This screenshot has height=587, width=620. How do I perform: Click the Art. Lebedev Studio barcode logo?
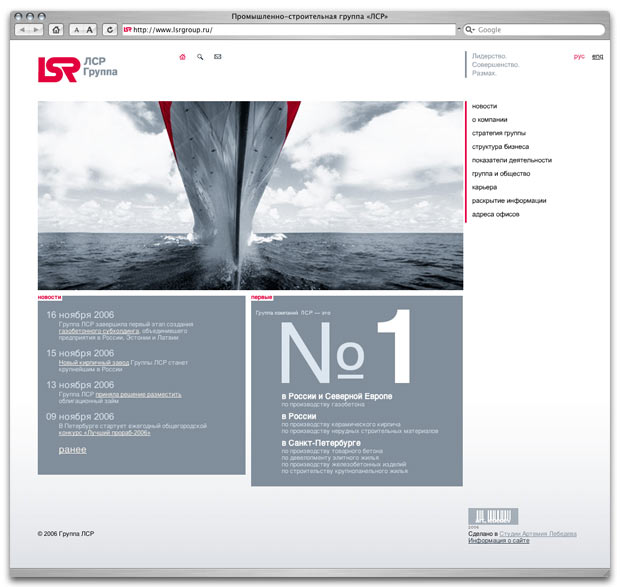pyautogui.click(x=492, y=516)
